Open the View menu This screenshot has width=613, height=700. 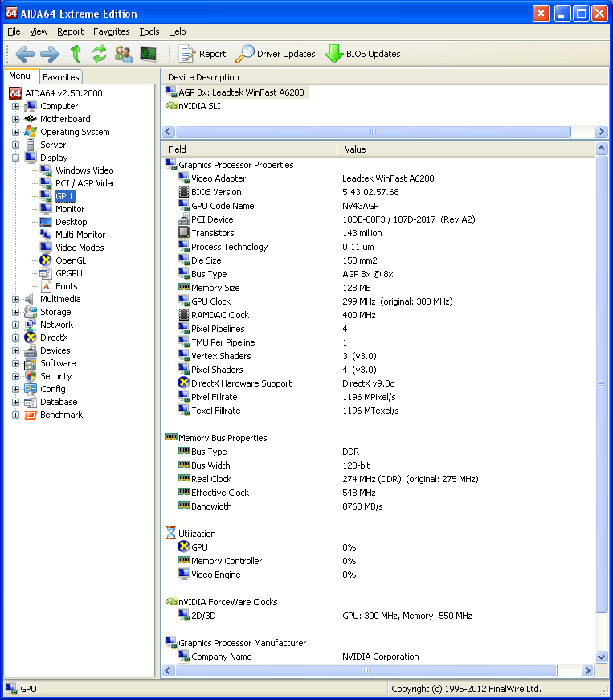click(39, 31)
